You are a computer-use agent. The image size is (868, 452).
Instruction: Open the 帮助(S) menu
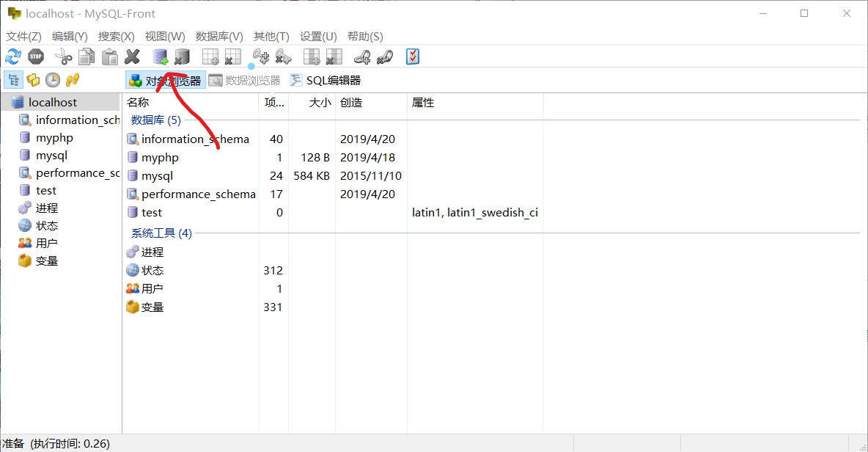click(365, 37)
